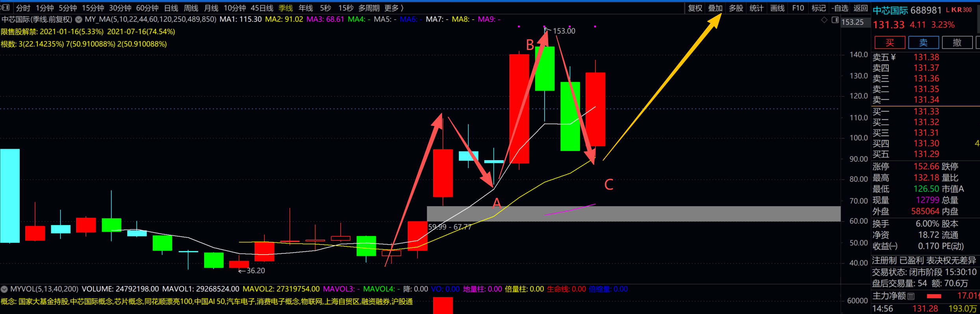
Task: Click the MAVOL1: 29268524.00 value
Action: point(201,289)
